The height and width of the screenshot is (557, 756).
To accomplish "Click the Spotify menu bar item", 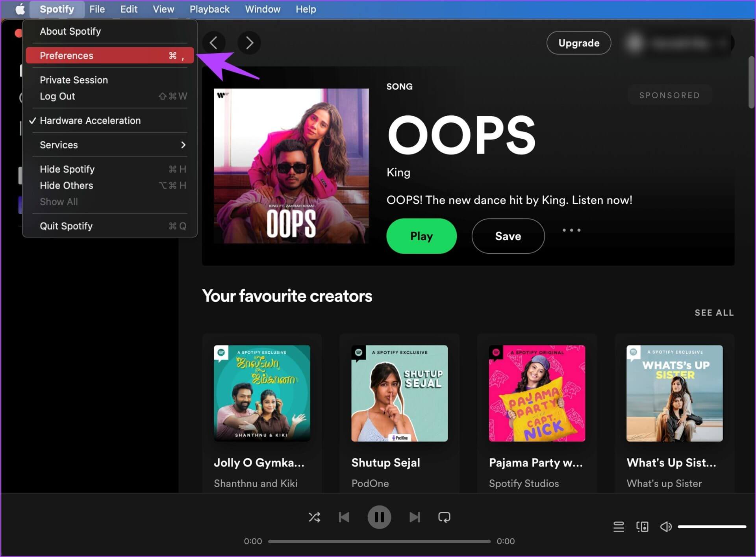I will pyautogui.click(x=57, y=9).
